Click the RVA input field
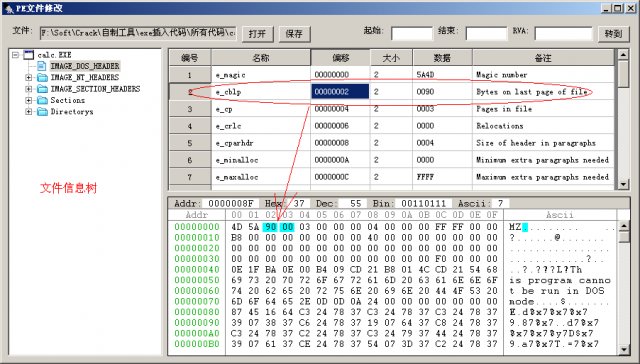 (563, 34)
